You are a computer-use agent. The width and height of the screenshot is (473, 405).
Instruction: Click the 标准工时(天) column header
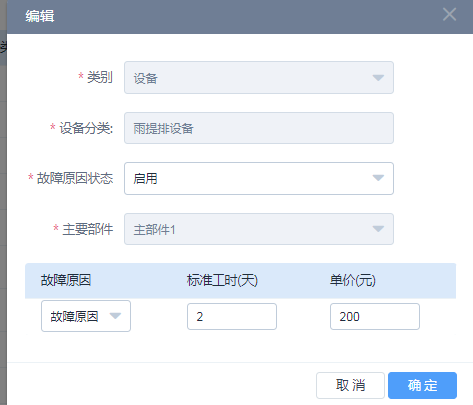[x=222, y=280]
